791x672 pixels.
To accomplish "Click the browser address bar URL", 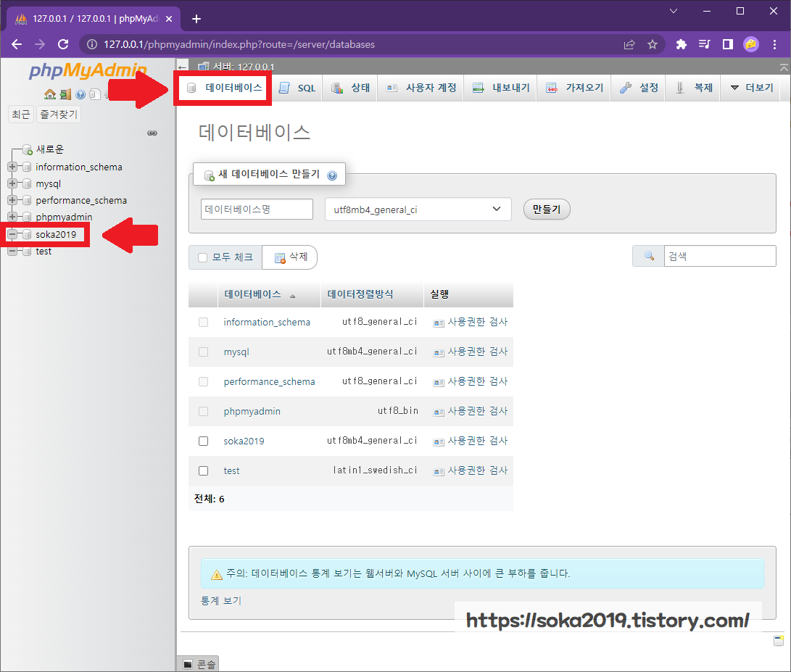I will tap(239, 44).
